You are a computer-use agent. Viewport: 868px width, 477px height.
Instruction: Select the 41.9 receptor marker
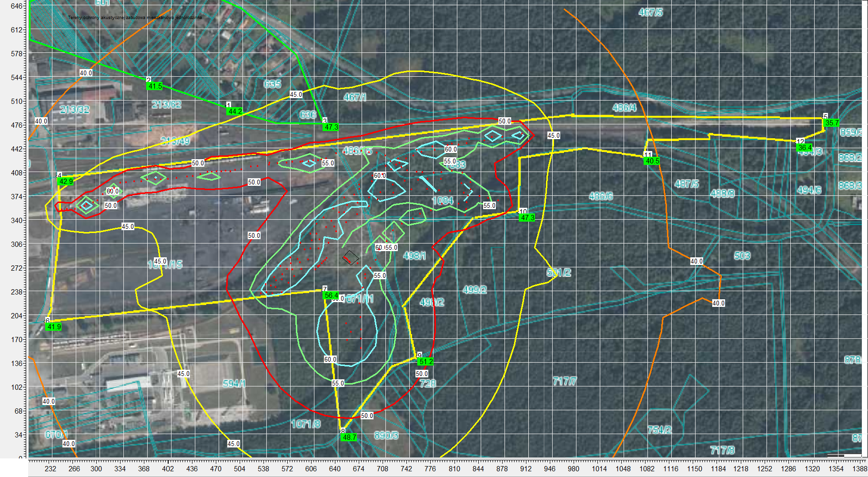point(54,326)
